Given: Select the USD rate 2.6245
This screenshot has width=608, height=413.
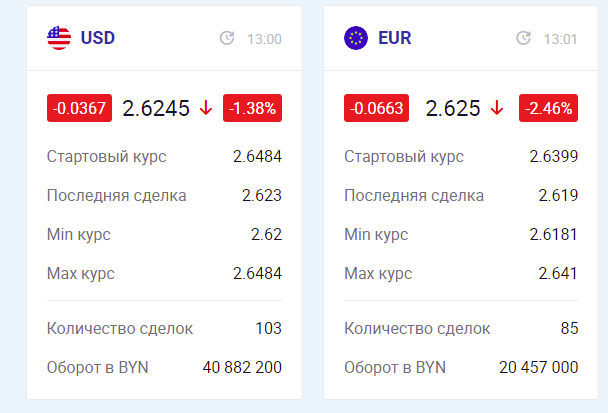Looking at the screenshot, I should coord(156,108).
